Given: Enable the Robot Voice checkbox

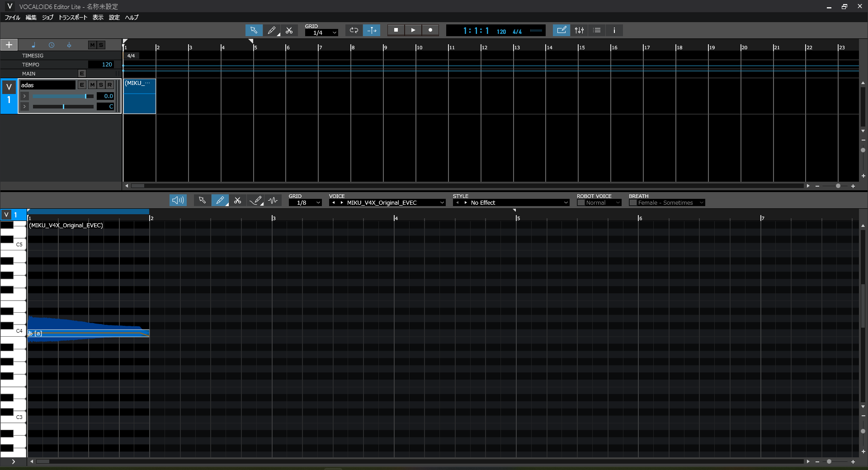Looking at the screenshot, I should 581,203.
